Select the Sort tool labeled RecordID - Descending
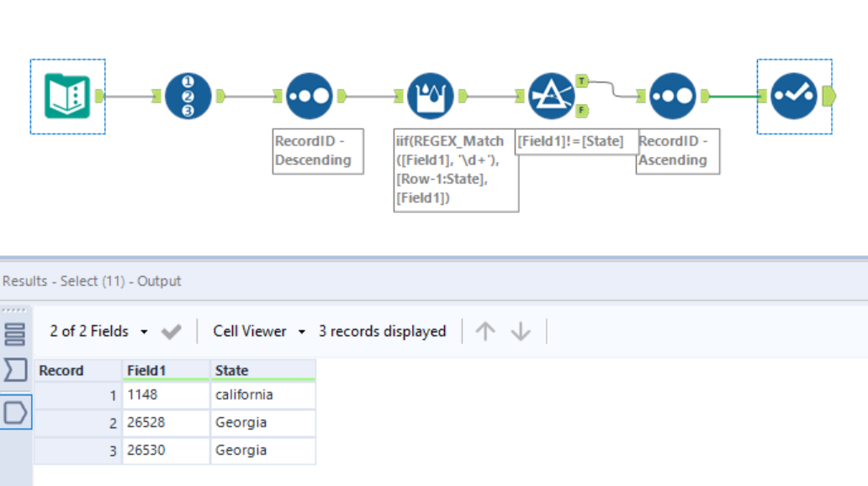868x486 pixels. pyautogui.click(x=309, y=97)
